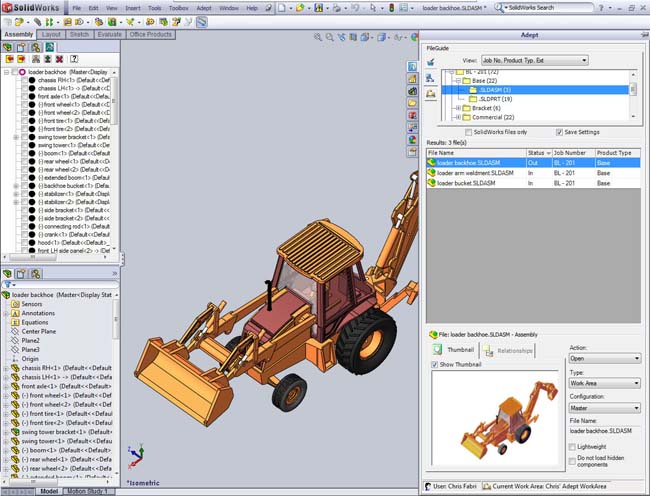Switch to the Office Products tab
650x496 pixels.
(x=150, y=34)
